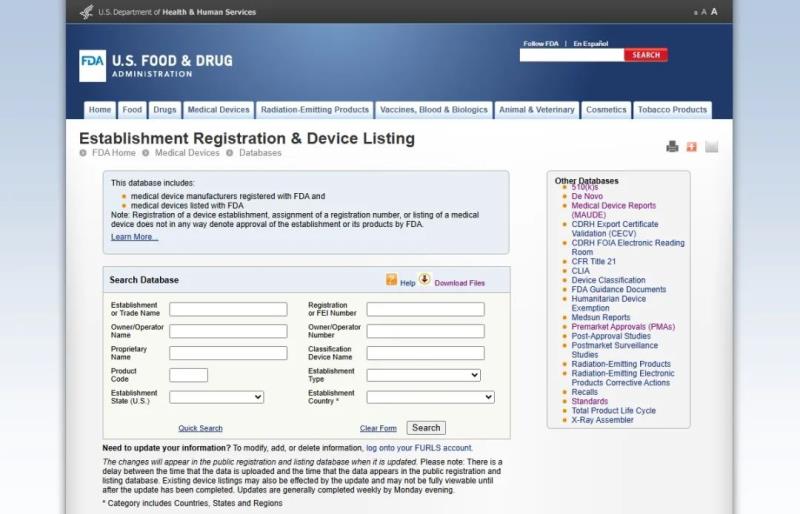Click the print page icon
This screenshot has height=514, width=800.
(x=672, y=147)
